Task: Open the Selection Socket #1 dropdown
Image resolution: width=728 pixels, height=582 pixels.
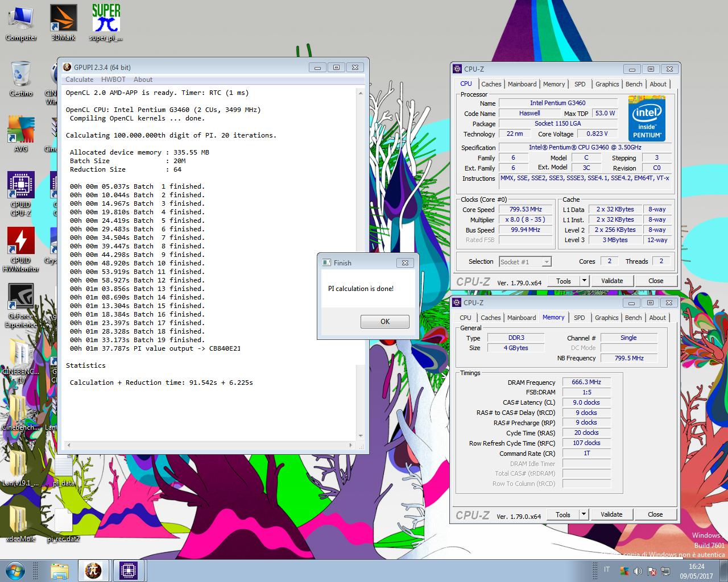Action: [x=525, y=261]
